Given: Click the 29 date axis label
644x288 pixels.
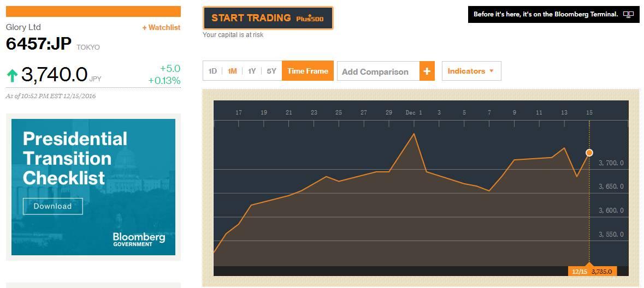Looking at the screenshot, I should (x=388, y=112).
